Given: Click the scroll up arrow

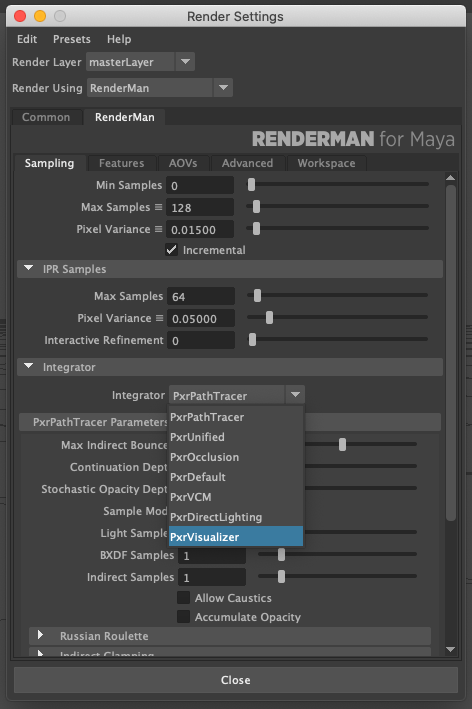Looking at the screenshot, I should click(450, 178).
